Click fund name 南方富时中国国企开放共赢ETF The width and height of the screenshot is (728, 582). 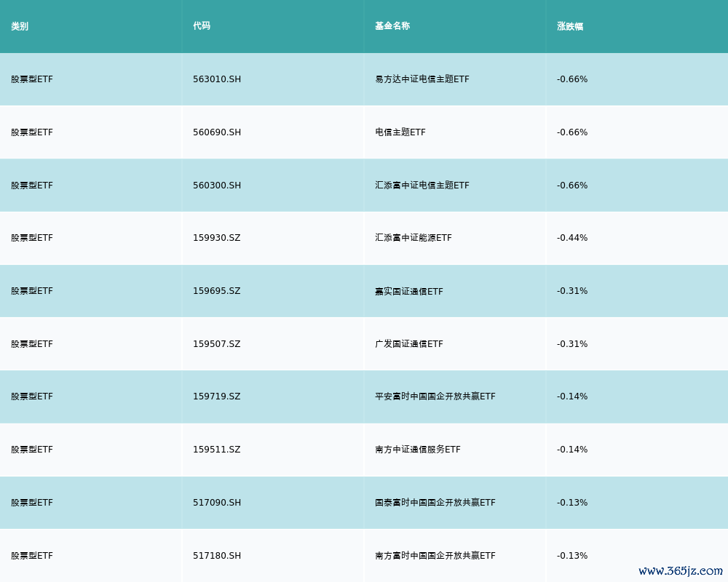click(435, 556)
